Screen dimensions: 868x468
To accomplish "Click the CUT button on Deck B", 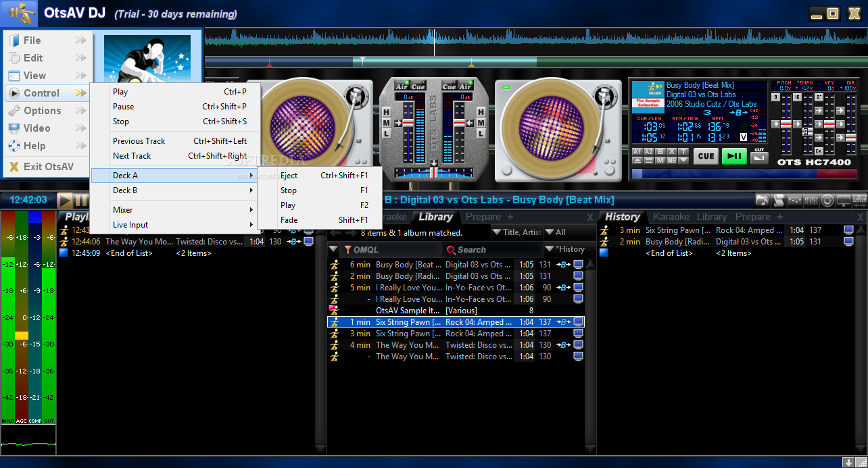I will (x=759, y=158).
